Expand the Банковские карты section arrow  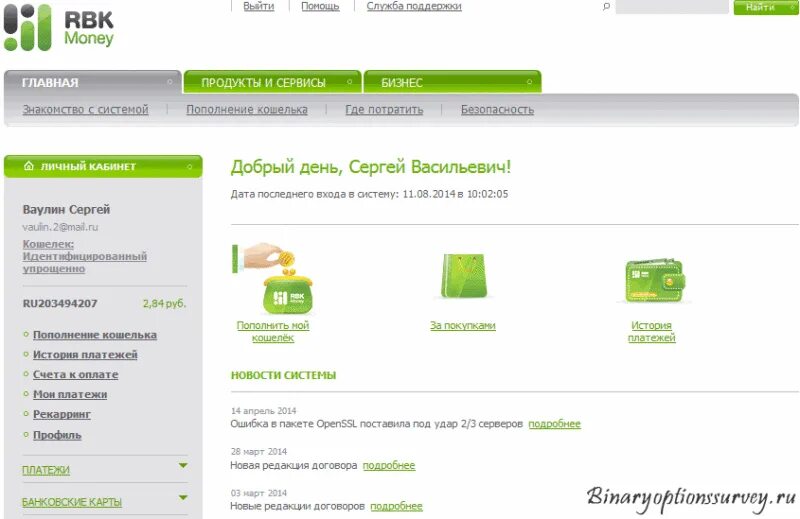coord(183,497)
